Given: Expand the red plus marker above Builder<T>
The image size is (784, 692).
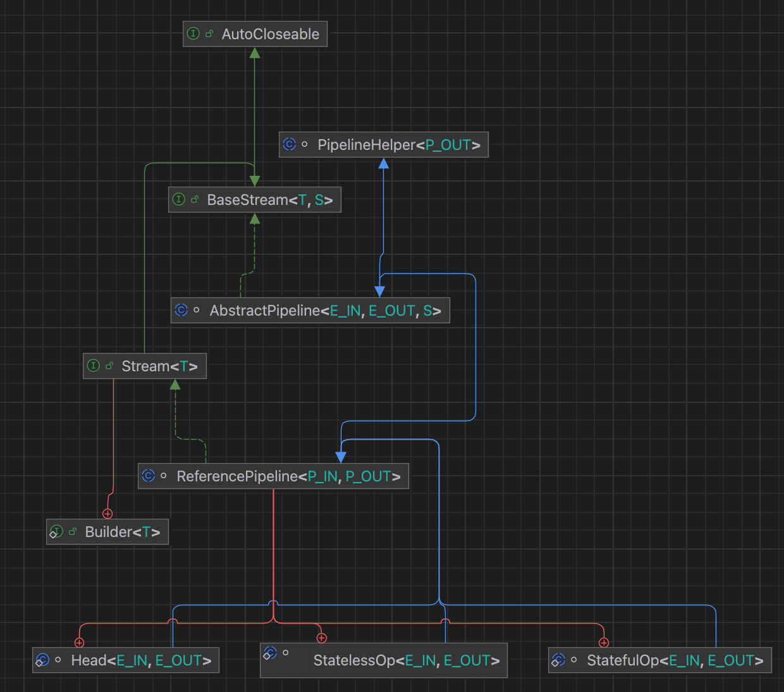Looking at the screenshot, I should coord(107,514).
